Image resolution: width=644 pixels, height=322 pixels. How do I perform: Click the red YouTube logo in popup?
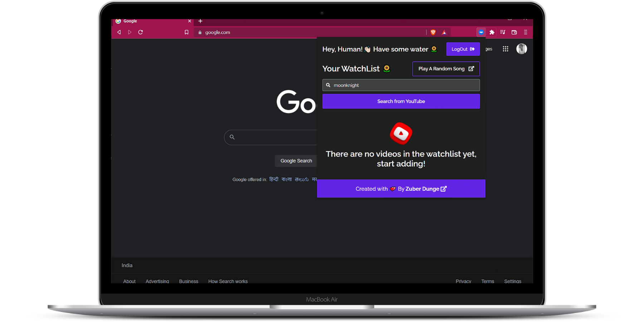(x=401, y=133)
